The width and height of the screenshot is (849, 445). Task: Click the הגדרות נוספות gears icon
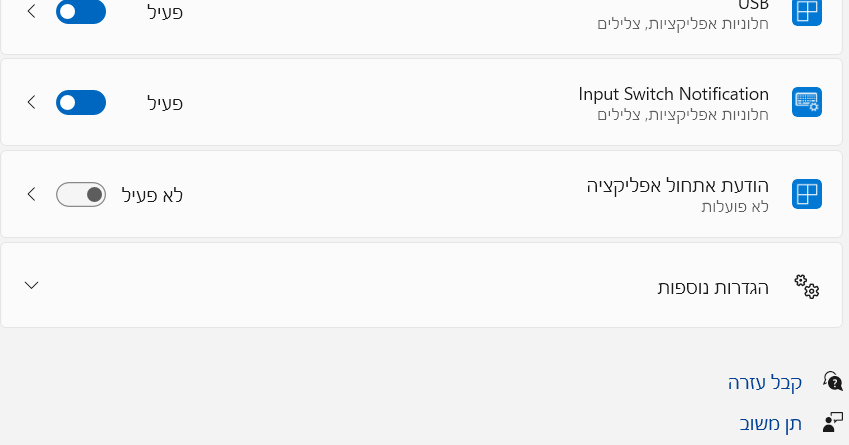806,286
